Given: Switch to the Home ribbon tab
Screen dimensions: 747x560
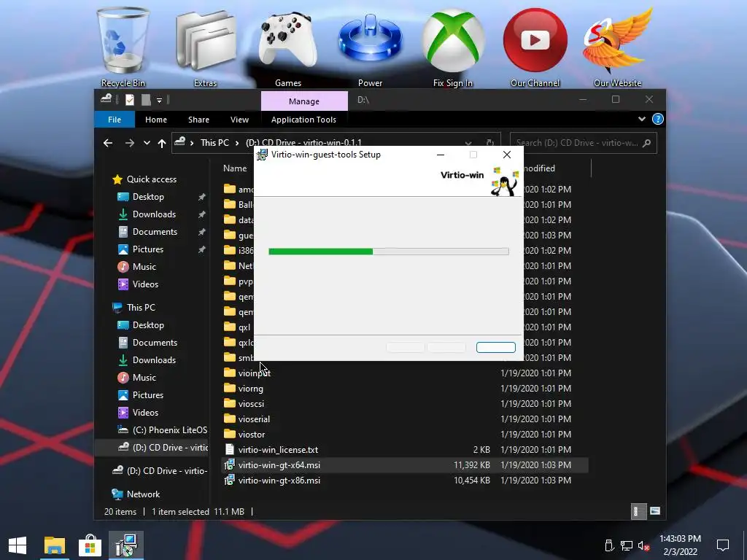Looking at the screenshot, I should tap(156, 120).
